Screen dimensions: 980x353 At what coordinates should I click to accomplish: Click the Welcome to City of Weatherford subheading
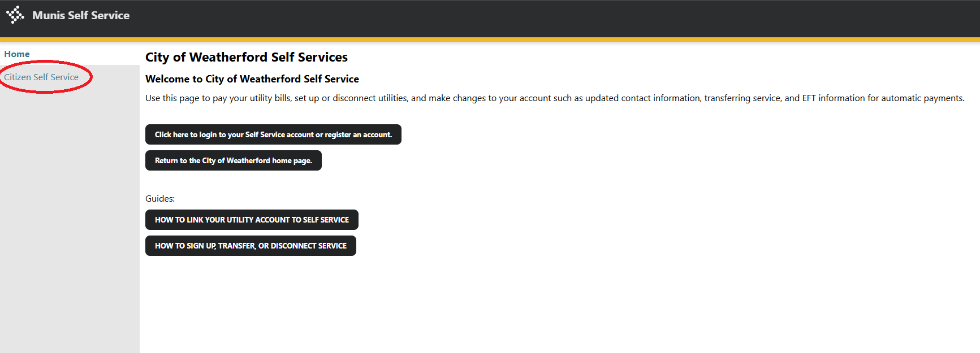pos(252,79)
